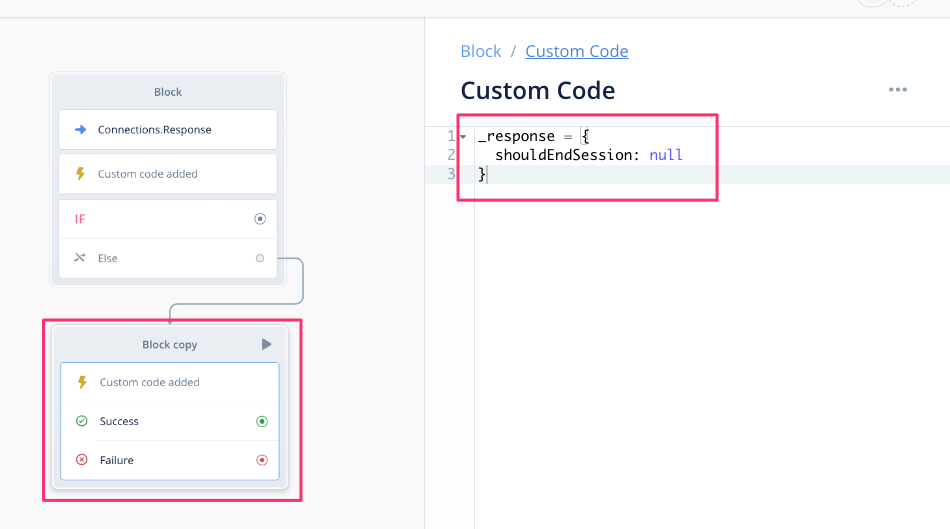Click the blue arrow icon beside Connections.Response
The image size is (950, 529).
pyautogui.click(x=80, y=130)
